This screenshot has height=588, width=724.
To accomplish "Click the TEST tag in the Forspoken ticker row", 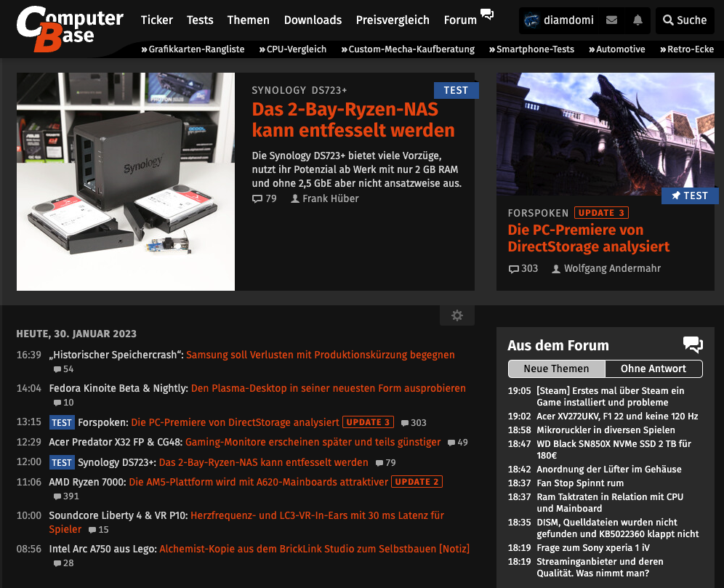I will 61,422.
